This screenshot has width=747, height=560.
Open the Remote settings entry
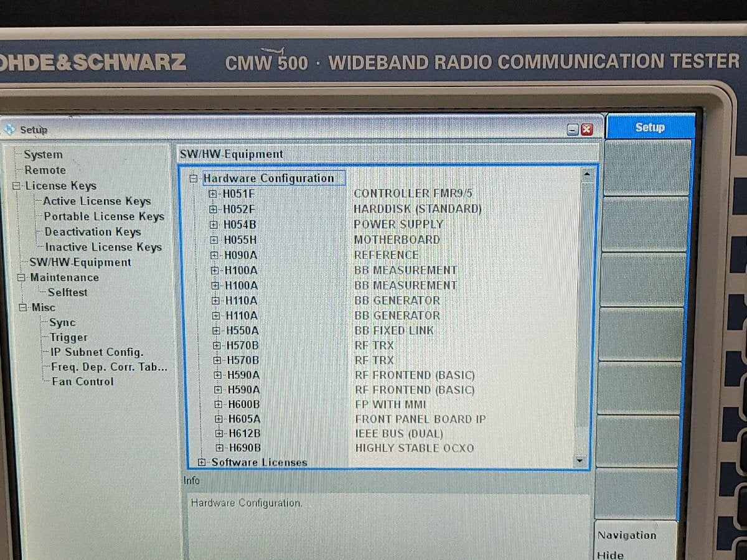tap(45, 170)
